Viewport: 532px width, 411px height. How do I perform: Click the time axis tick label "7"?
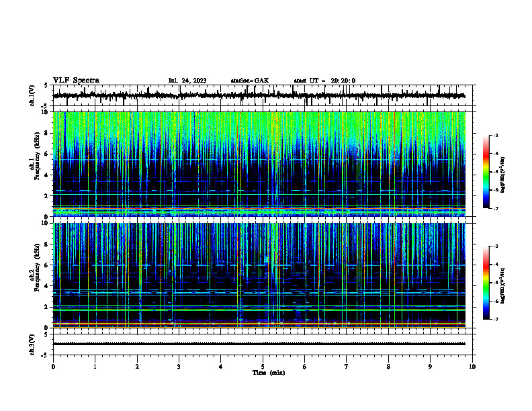point(347,367)
